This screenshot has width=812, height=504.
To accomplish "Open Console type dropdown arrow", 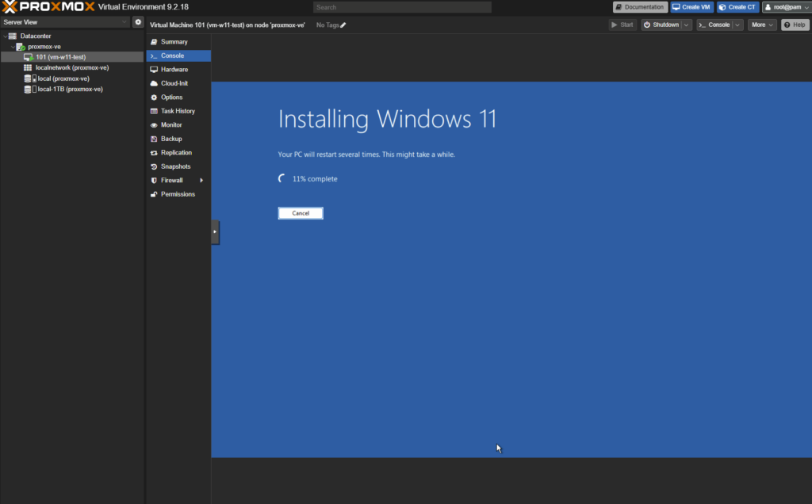I will (x=737, y=25).
